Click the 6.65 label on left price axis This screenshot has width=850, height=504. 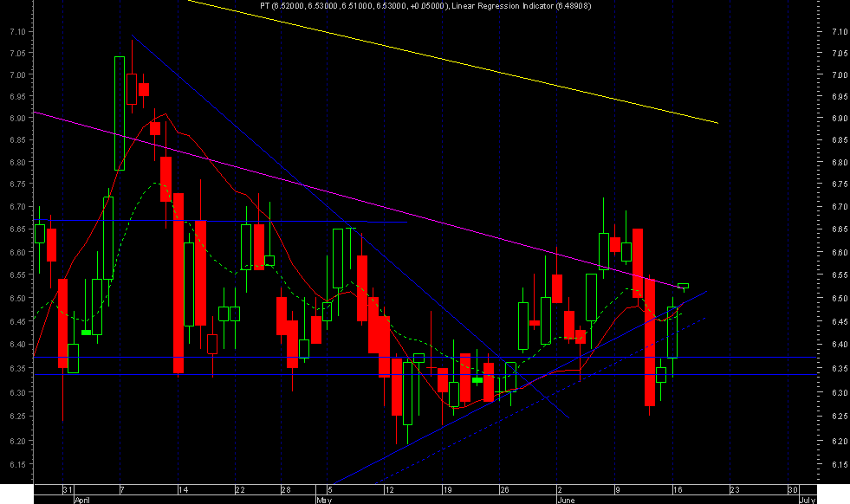pos(18,229)
